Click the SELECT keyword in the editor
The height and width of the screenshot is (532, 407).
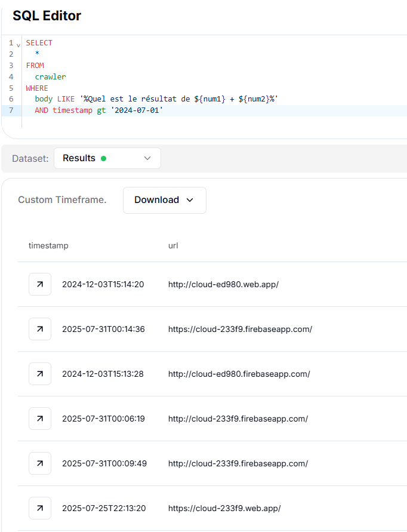(39, 43)
